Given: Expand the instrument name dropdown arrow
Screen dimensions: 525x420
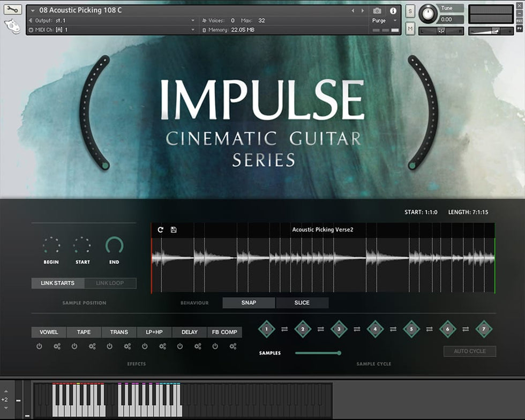Looking at the screenshot, I should click(x=33, y=11).
